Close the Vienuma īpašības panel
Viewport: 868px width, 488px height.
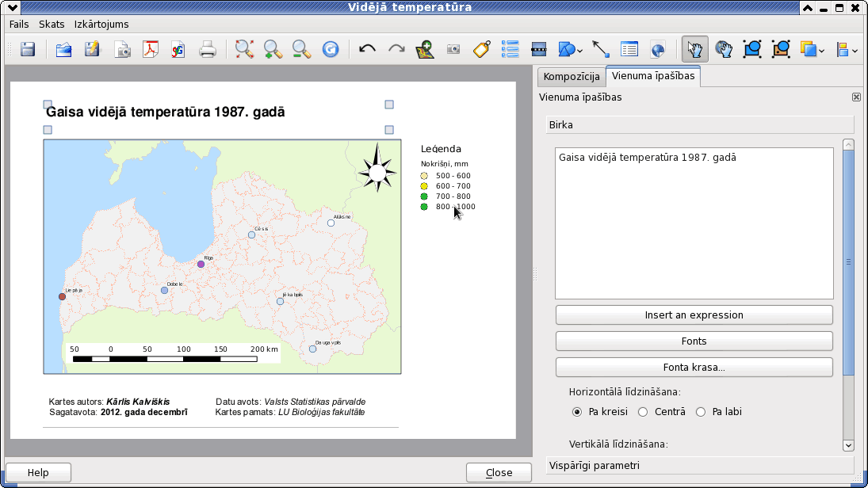(856, 97)
